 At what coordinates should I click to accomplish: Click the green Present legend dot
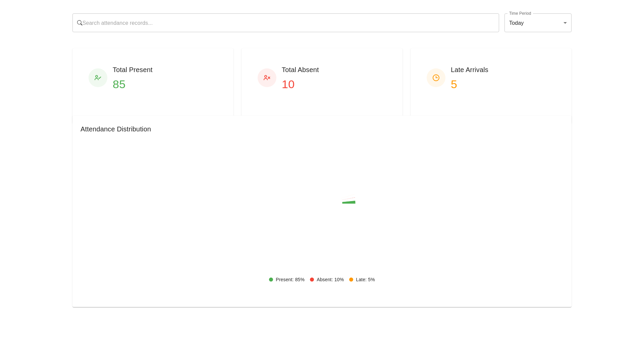tap(271, 280)
